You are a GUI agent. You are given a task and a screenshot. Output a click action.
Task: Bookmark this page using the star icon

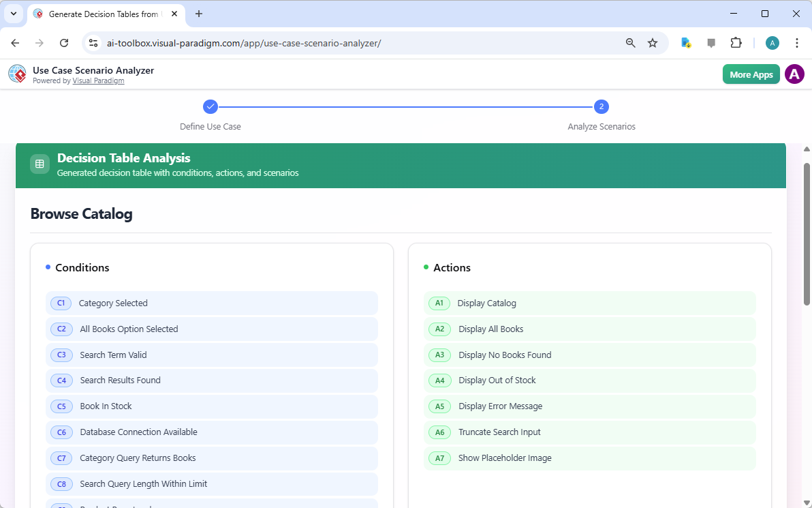(653, 42)
